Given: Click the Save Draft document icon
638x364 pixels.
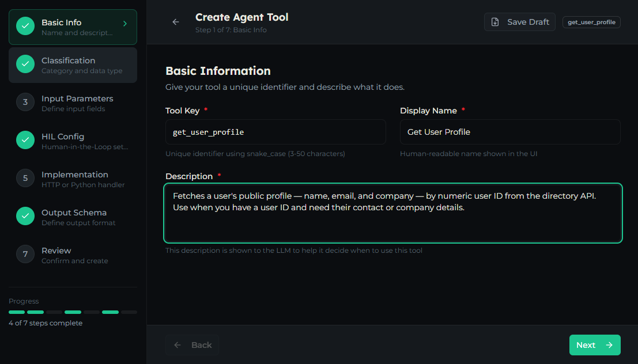Looking at the screenshot, I should pyautogui.click(x=494, y=22).
